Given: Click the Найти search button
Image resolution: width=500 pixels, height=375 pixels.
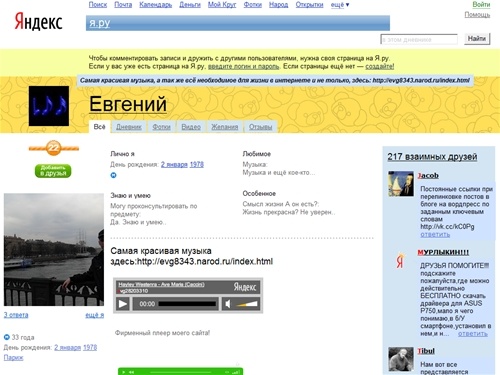Looking at the screenshot, I should pyautogui.click(x=477, y=39).
